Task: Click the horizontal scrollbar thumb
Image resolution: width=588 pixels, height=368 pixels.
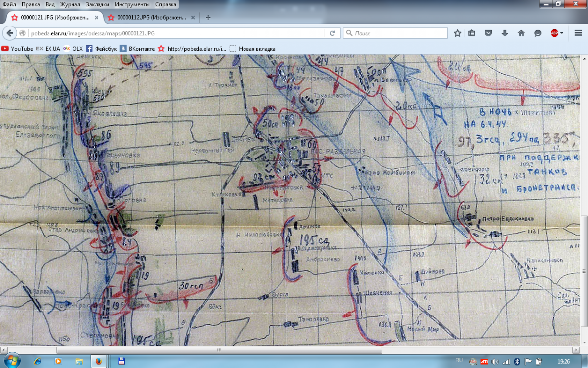Action: point(219,350)
